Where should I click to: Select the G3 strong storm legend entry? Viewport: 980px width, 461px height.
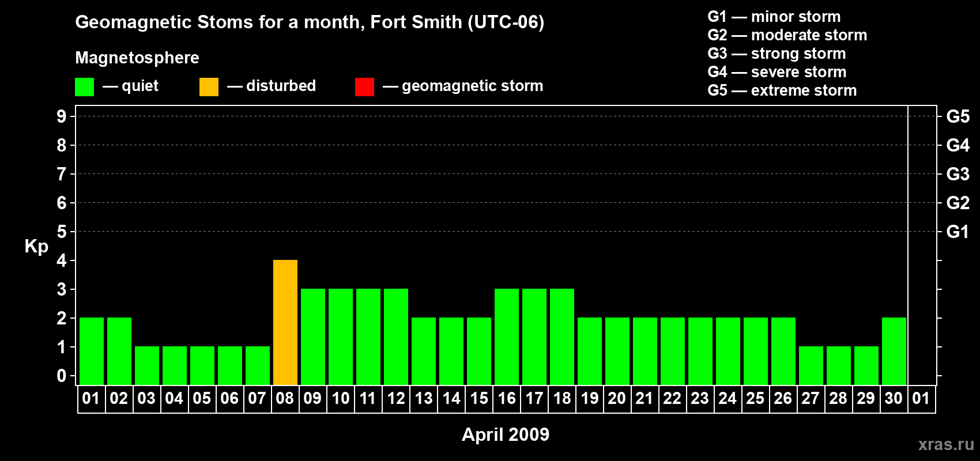[777, 54]
